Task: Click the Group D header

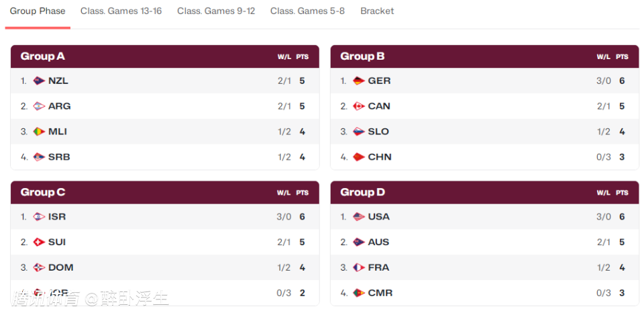Action: (x=484, y=193)
